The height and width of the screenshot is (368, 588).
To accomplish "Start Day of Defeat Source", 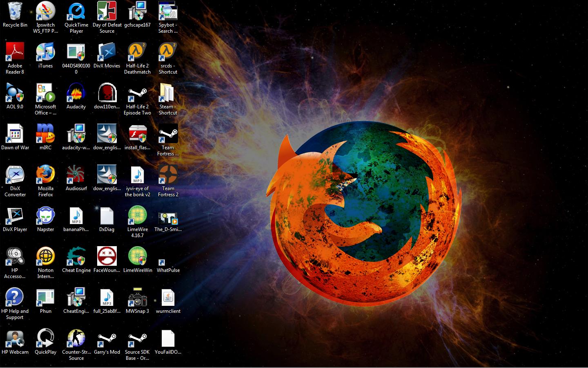I will (x=107, y=12).
